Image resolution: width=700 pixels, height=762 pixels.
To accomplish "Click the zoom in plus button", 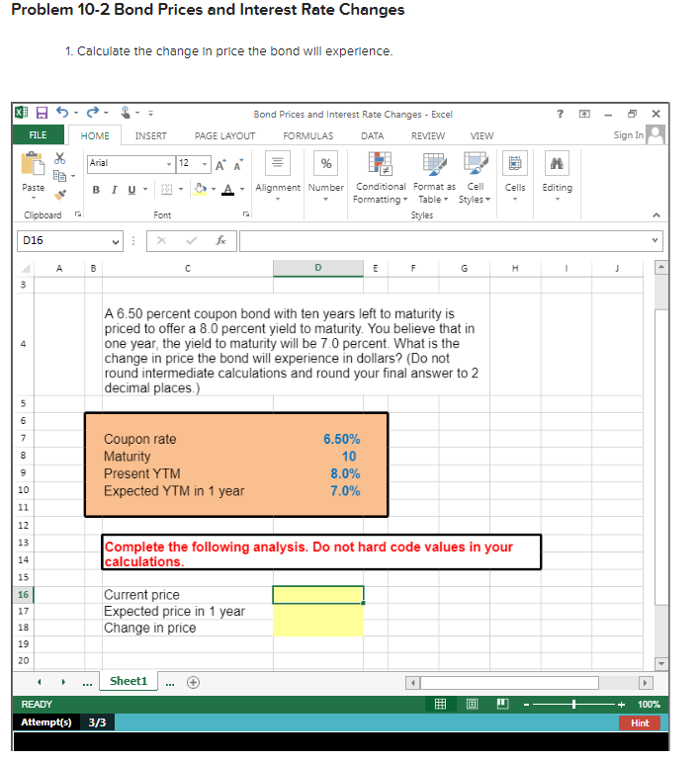I will pos(621,704).
